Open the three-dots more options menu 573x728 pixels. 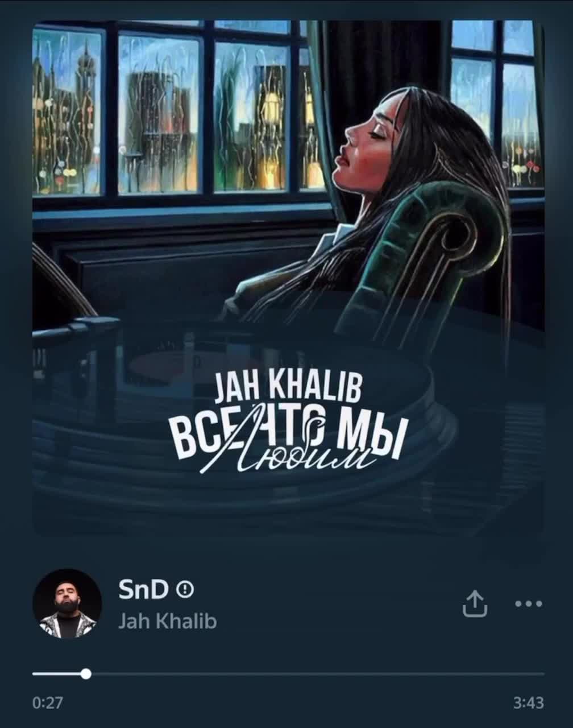(x=528, y=603)
